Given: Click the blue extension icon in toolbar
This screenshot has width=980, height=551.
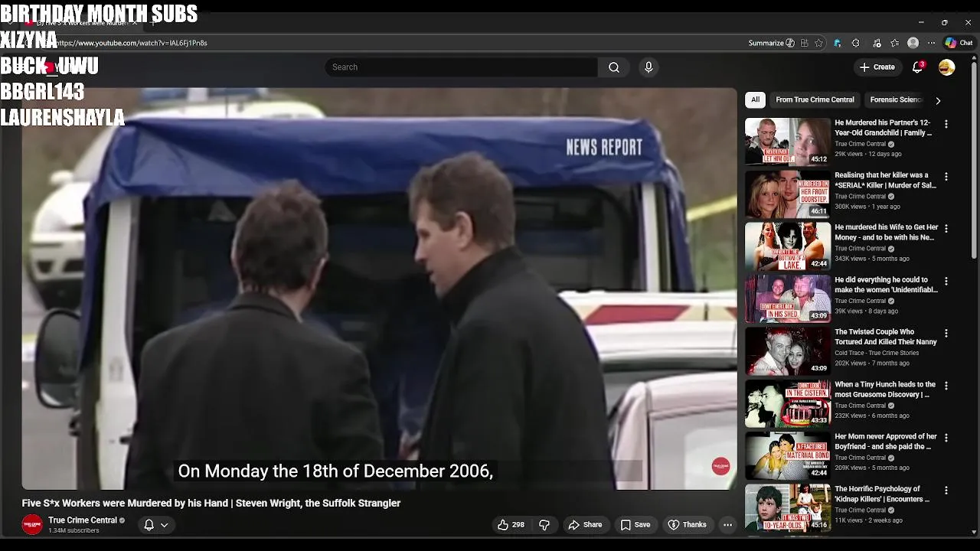Looking at the screenshot, I should pos(838,43).
